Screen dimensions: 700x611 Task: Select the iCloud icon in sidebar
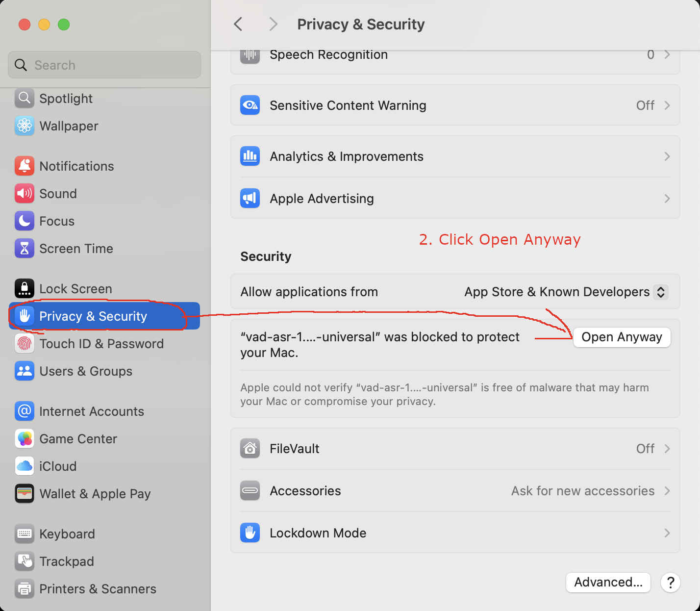pos(24,466)
